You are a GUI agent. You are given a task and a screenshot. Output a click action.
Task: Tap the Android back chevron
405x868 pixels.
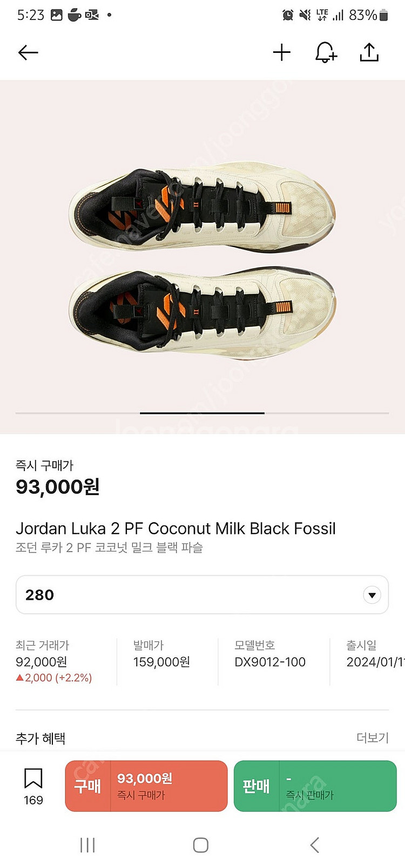point(315,845)
